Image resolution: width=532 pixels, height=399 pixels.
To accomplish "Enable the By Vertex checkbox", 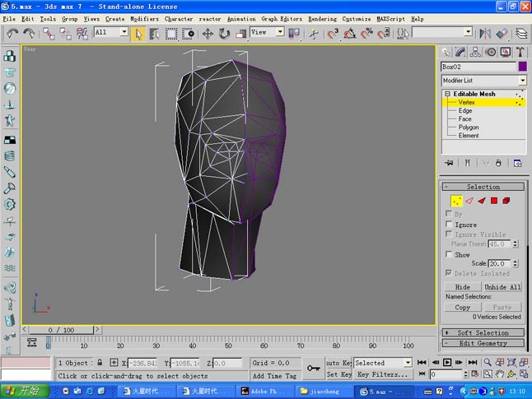I will click(449, 214).
